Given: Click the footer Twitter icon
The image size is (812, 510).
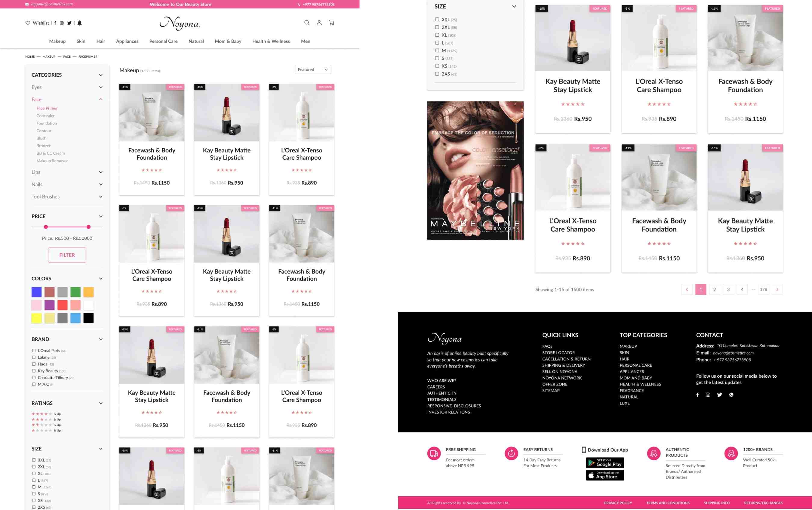Looking at the screenshot, I should [x=720, y=395].
